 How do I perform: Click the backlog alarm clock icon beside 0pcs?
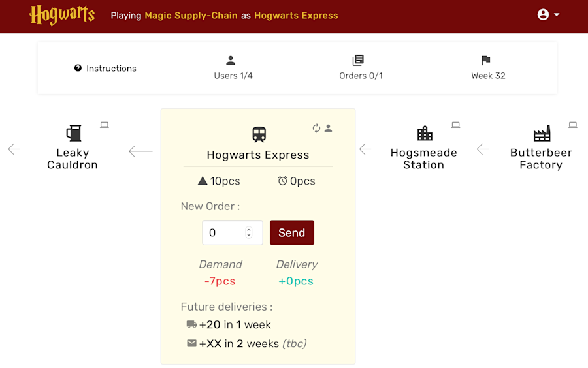pos(282,181)
